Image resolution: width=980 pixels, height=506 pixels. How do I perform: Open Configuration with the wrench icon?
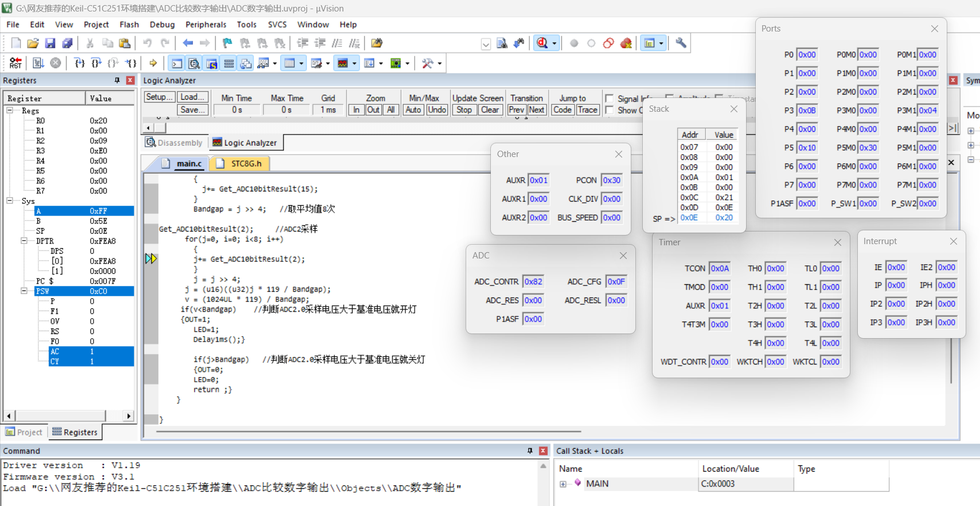[681, 43]
